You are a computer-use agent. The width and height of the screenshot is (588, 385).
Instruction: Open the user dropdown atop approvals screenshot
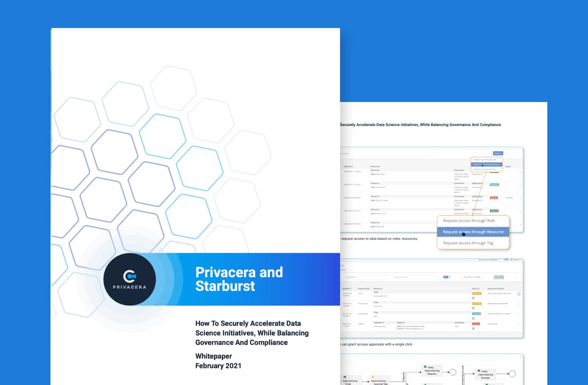click(516, 260)
